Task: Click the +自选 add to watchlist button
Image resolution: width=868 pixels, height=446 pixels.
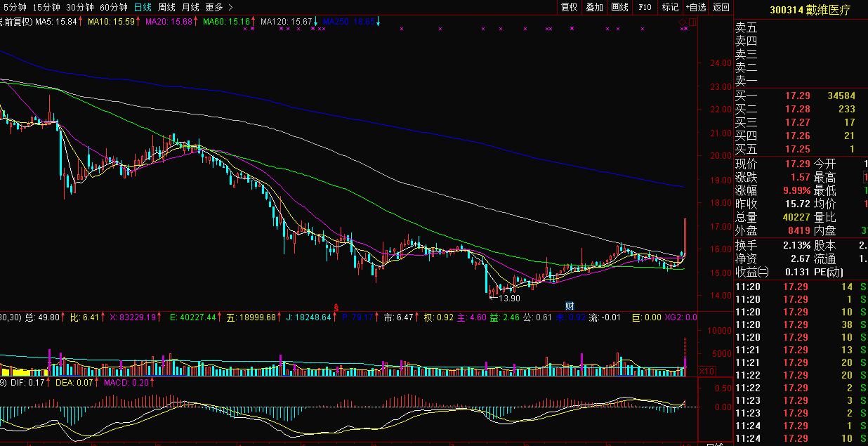Action: point(695,7)
